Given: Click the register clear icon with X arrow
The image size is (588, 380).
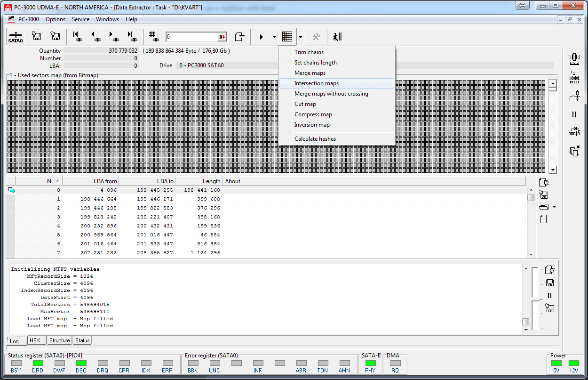Looking at the screenshot, I should 574,132.
